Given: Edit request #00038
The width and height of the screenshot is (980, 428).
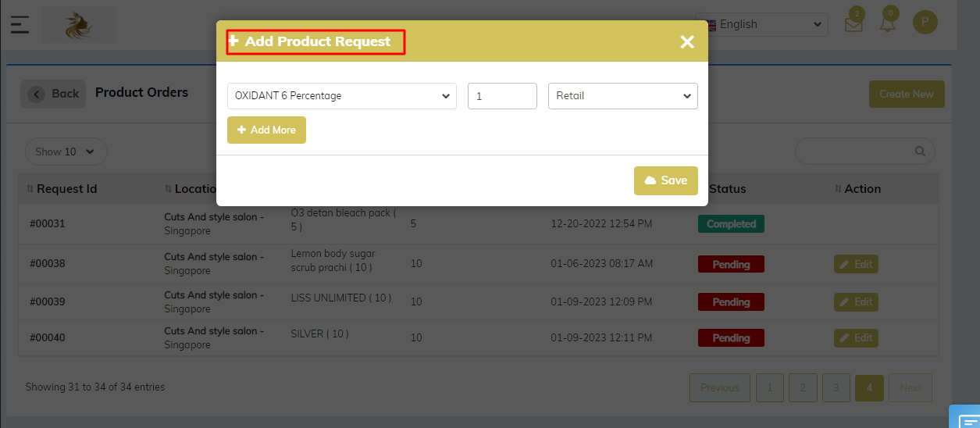Looking at the screenshot, I should (856, 265).
